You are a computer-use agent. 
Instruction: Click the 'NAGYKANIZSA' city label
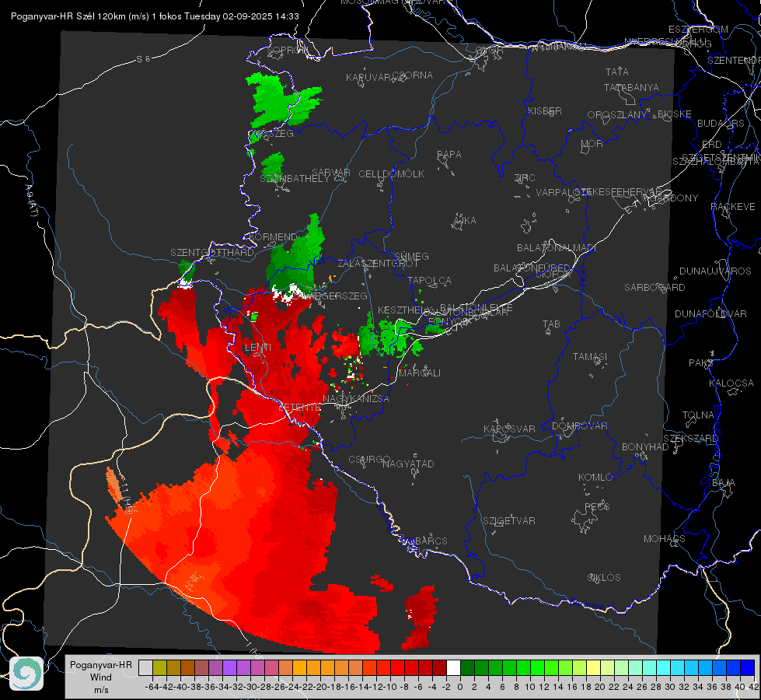coord(356,399)
